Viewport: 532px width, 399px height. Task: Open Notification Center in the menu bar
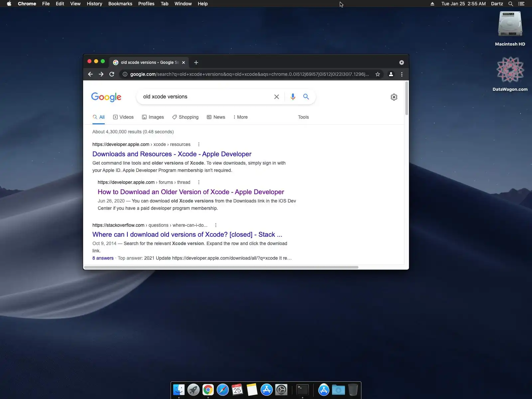pyautogui.click(x=521, y=4)
